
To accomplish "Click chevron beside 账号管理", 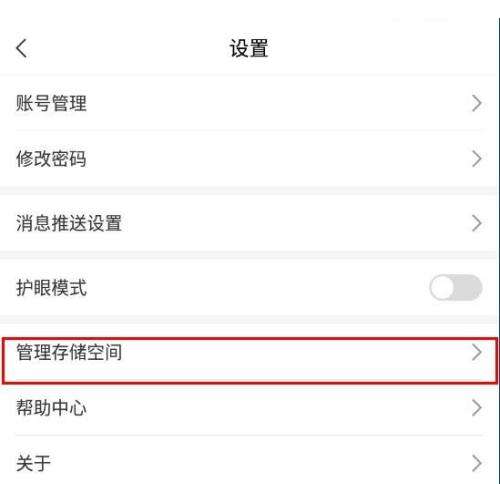I will tap(477, 103).
